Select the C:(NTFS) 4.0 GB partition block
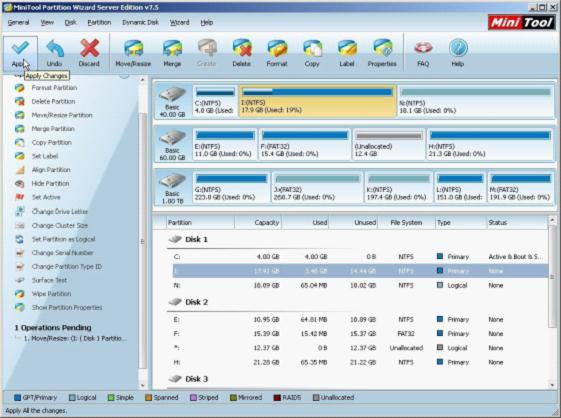Viewport: 561px width, 418px height. pyautogui.click(x=215, y=101)
